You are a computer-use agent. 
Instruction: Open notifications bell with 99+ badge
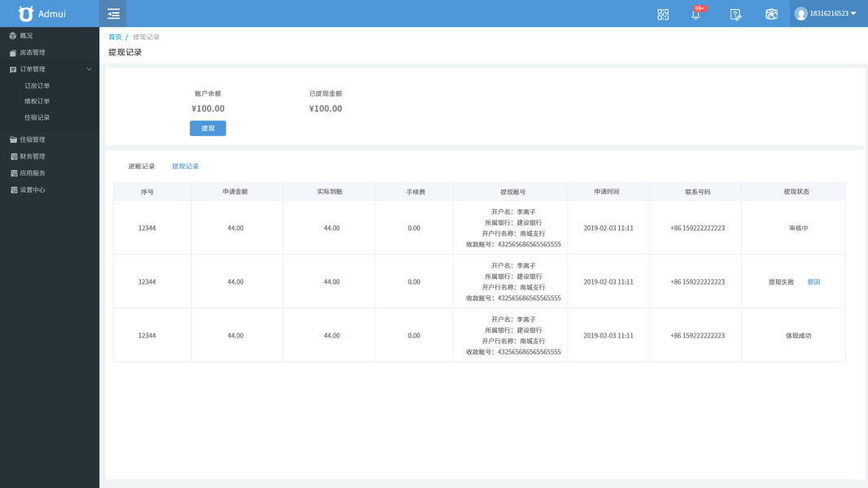[696, 13]
